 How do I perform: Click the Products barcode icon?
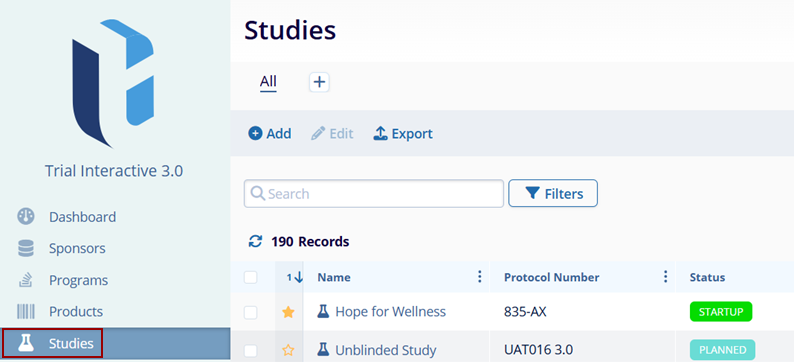click(x=26, y=311)
